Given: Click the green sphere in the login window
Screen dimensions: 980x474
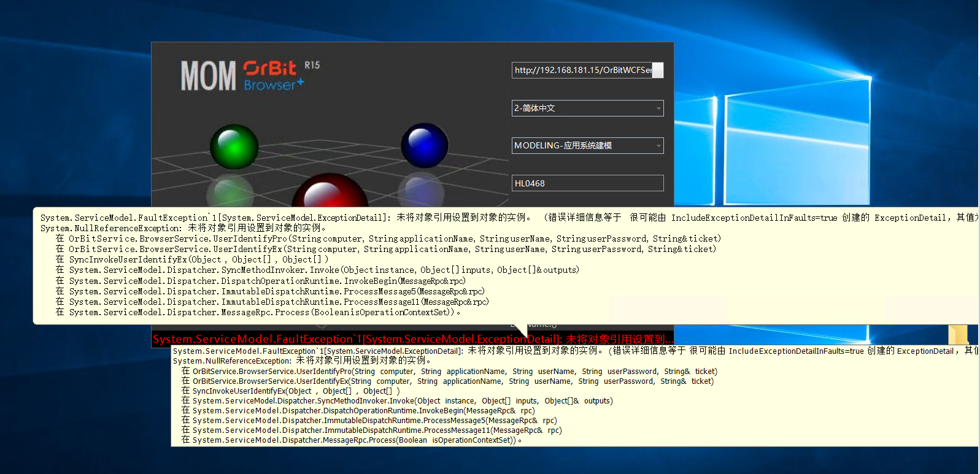Looking at the screenshot, I should 234,147.
